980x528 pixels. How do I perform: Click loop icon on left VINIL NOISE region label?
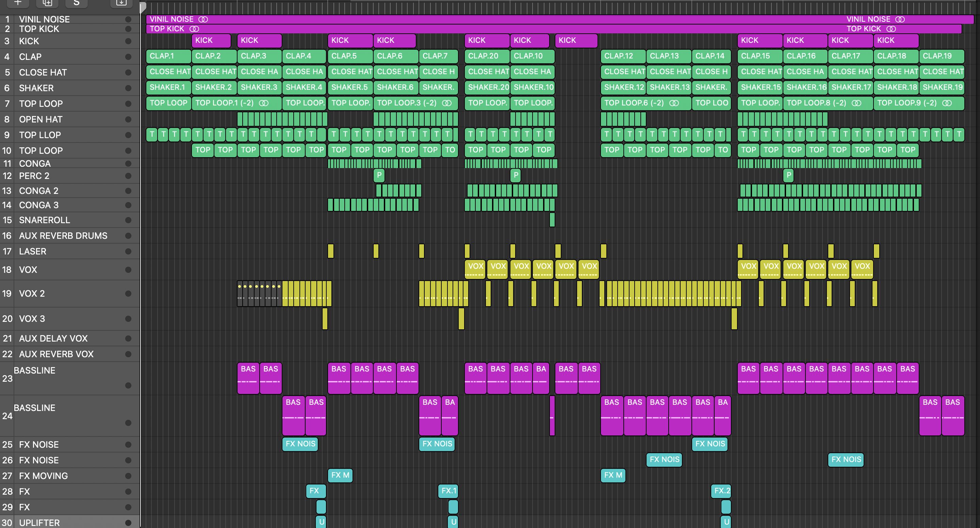click(203, 19)
